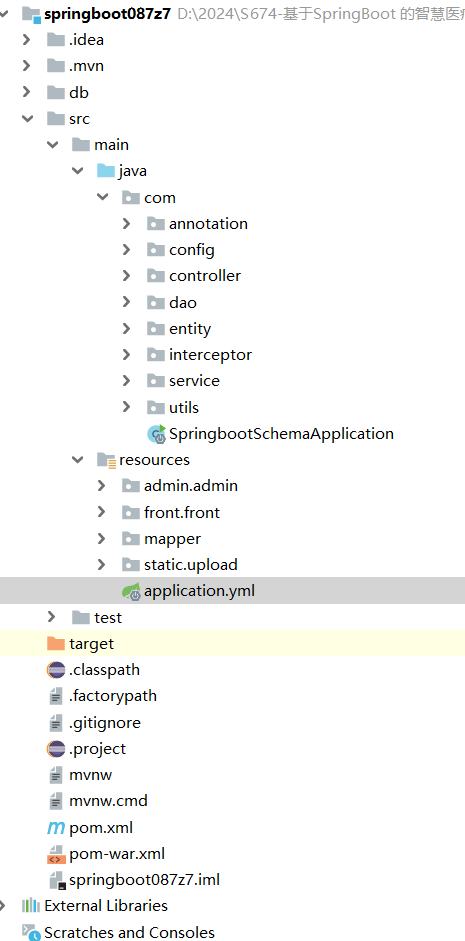
Task: Click the resources root folder icon
Action: click(x=106, y=460)
